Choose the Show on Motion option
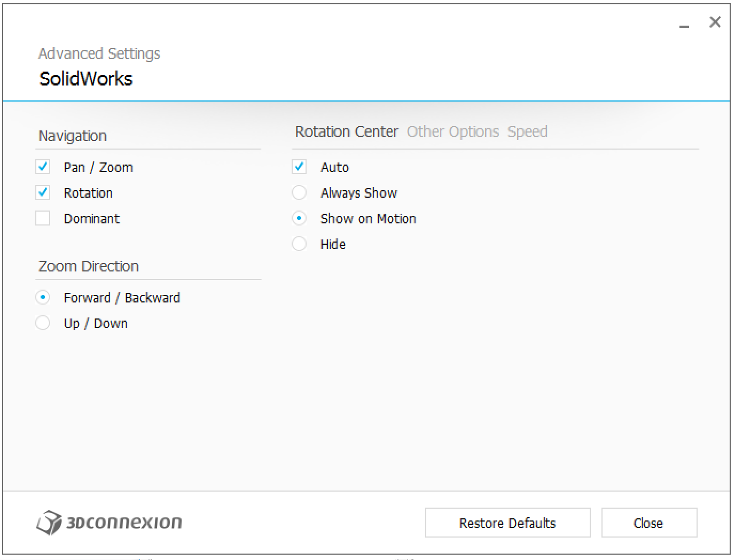The height and width of the screenshot is (560, 735). coord(299,219)
